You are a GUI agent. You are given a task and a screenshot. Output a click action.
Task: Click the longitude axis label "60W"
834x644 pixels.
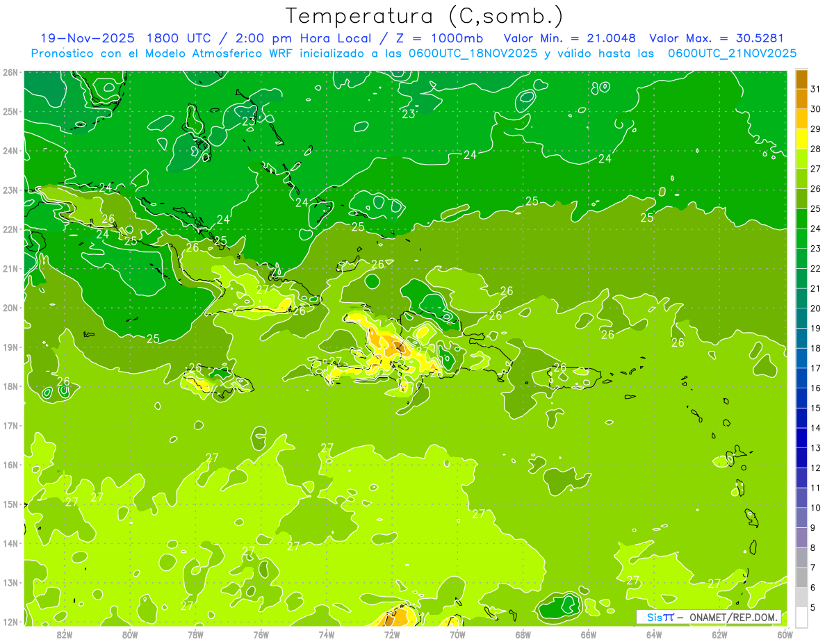point(785,634)
